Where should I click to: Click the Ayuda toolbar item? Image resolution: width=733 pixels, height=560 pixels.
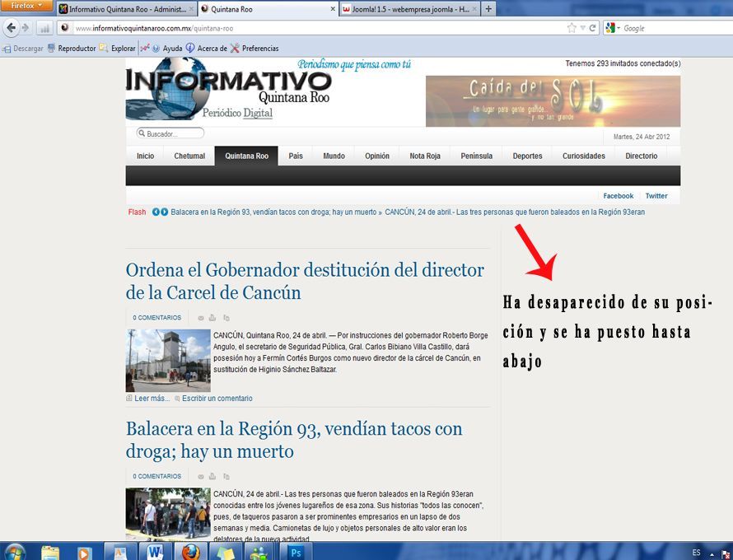pyautogui.click(x=167, y=48)
